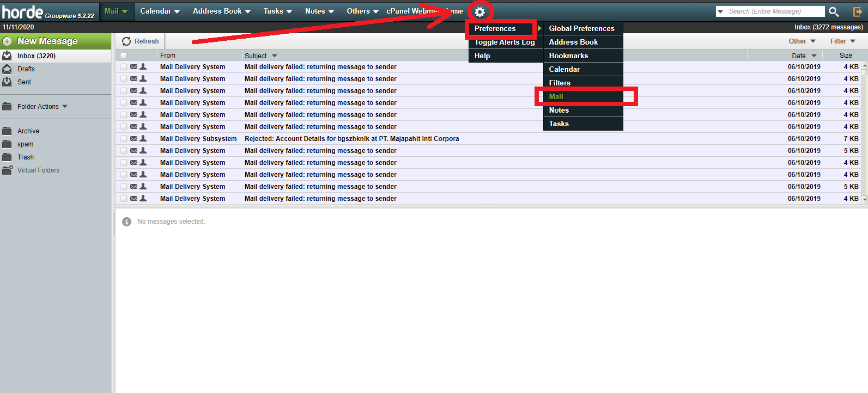868x393 pixels.
Task: Open the Filter dropdown
Action: click(x=842, y=41)
